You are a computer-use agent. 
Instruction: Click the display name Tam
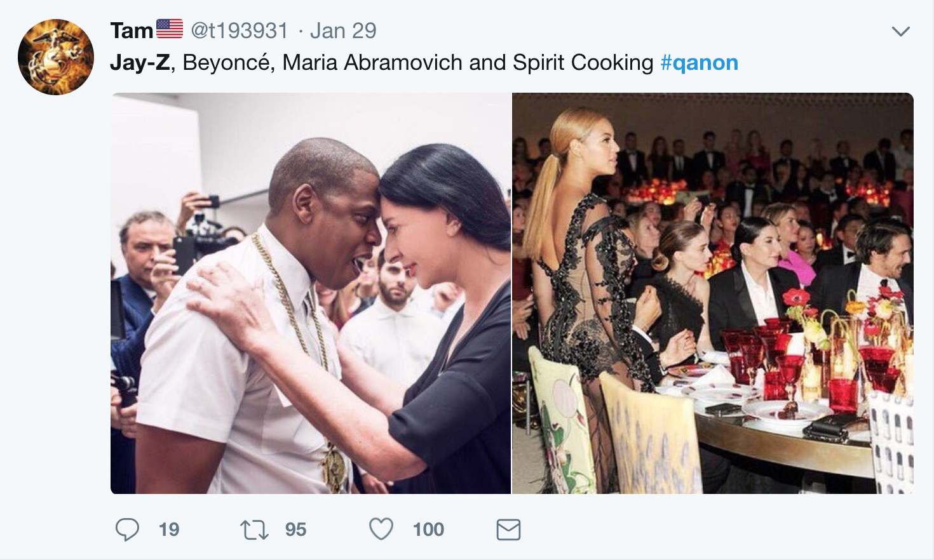coord(132,30)
